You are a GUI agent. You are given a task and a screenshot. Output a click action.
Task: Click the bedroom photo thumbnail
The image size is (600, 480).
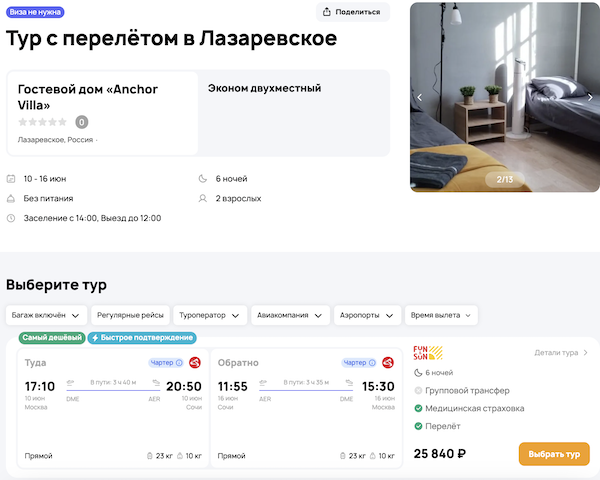click(x=504, y=97)
